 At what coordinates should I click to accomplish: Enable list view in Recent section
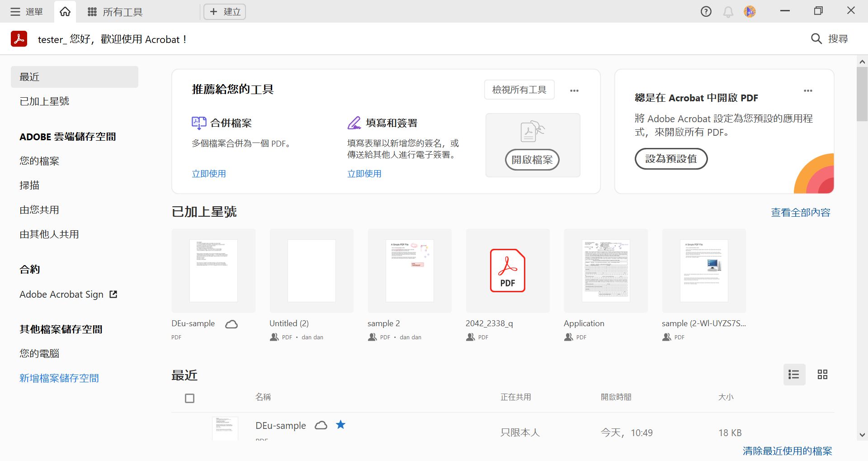[794, 375]
